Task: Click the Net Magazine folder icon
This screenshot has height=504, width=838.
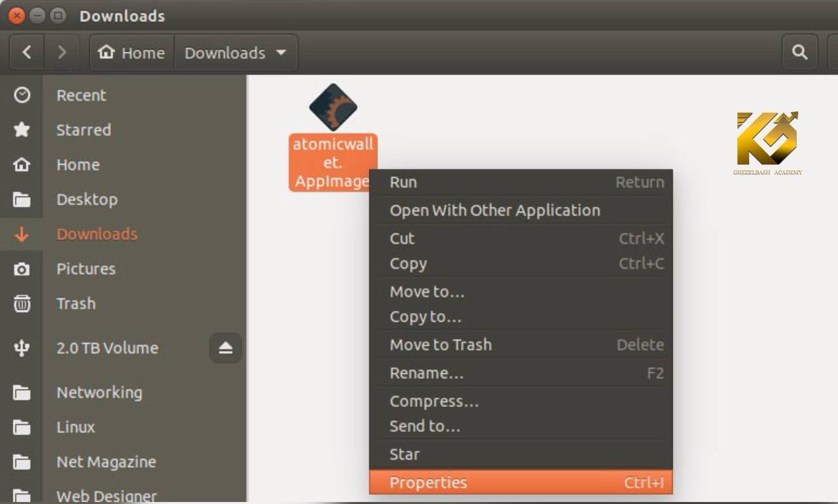Action: pos(22,462)
